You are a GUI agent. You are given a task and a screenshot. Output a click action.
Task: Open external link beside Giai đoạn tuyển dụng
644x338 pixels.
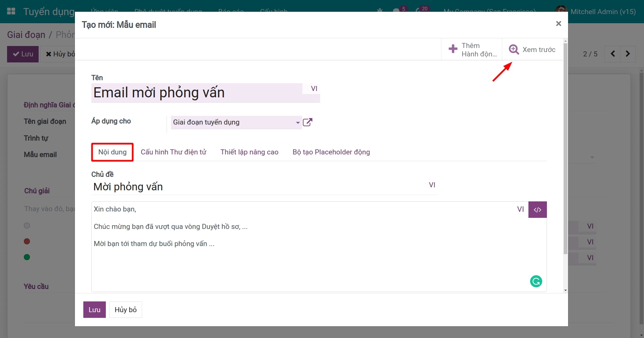[x=307, y=122]
